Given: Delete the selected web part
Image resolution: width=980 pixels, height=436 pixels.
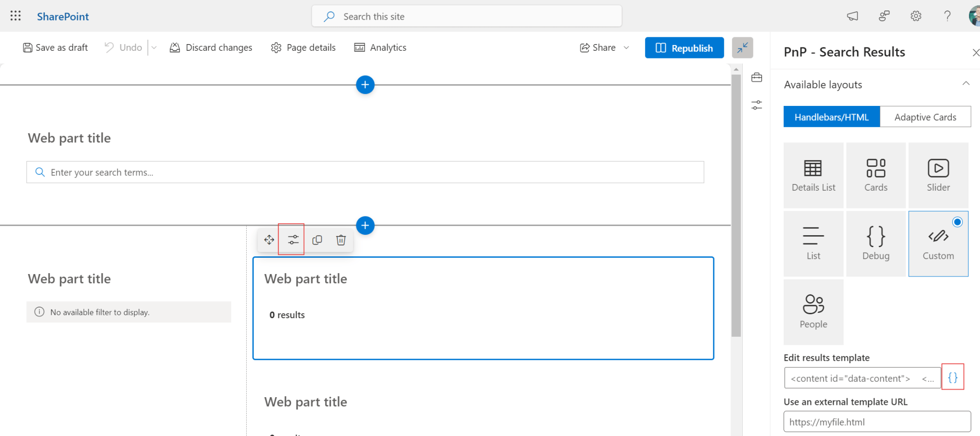Looking at the screenshot, I should coord(341,240).
